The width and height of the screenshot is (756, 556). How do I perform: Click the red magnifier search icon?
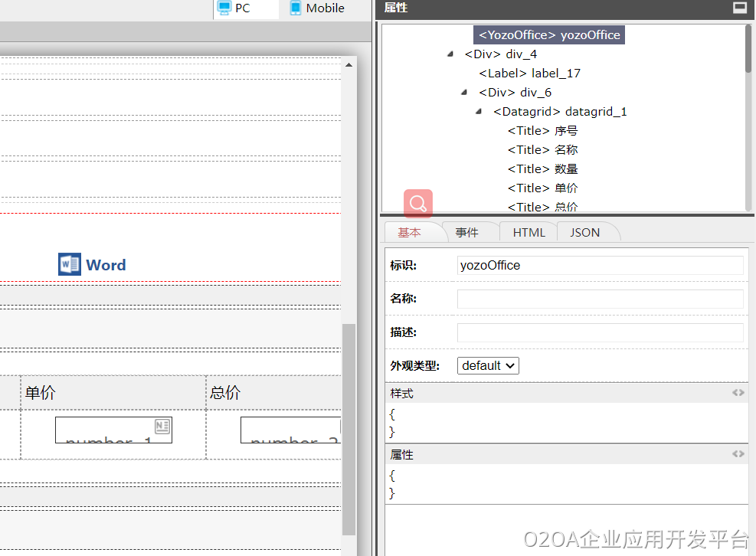pyautogui.click(x=418, y=204)
